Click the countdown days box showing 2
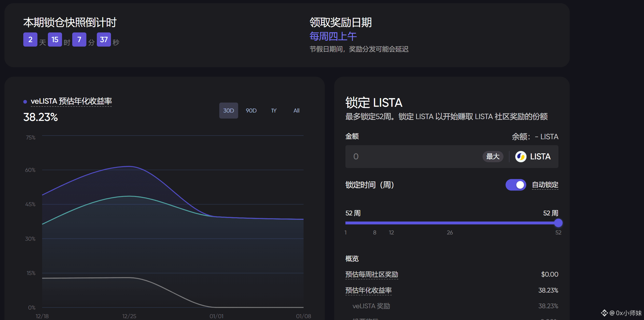Image resolution: width=644 pixels, height=320 pixels. (30, 40)
